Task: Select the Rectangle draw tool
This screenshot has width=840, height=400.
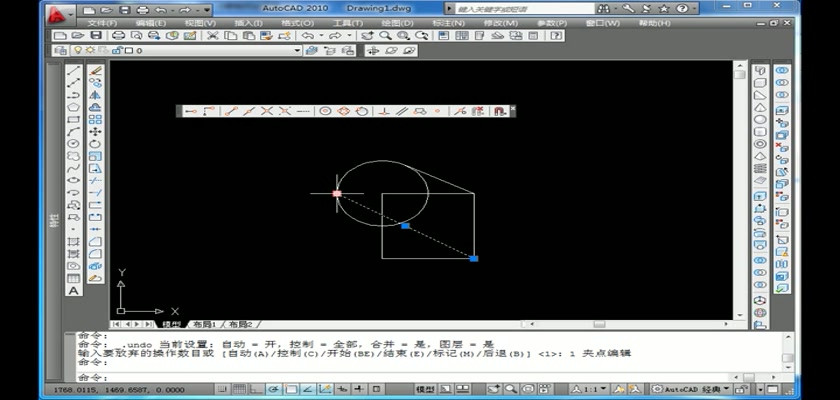Action: tap(73, 119)
